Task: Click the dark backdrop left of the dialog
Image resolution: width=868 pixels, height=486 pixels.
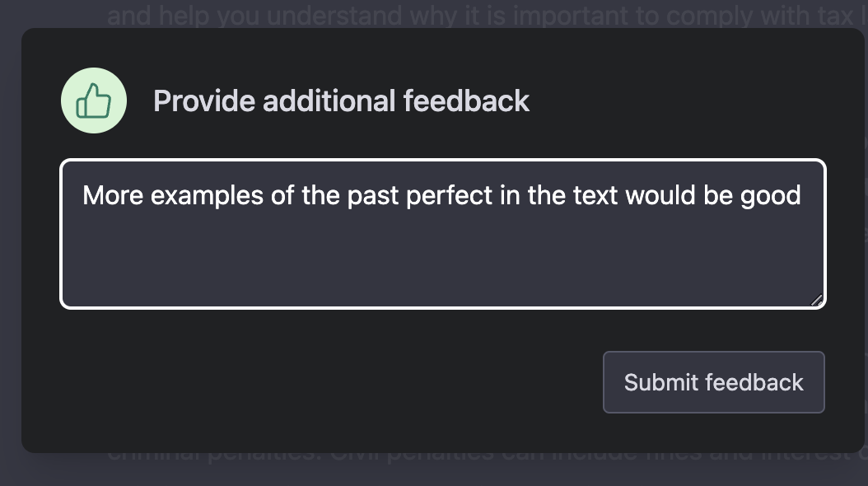Action: (x=10, y=244)
